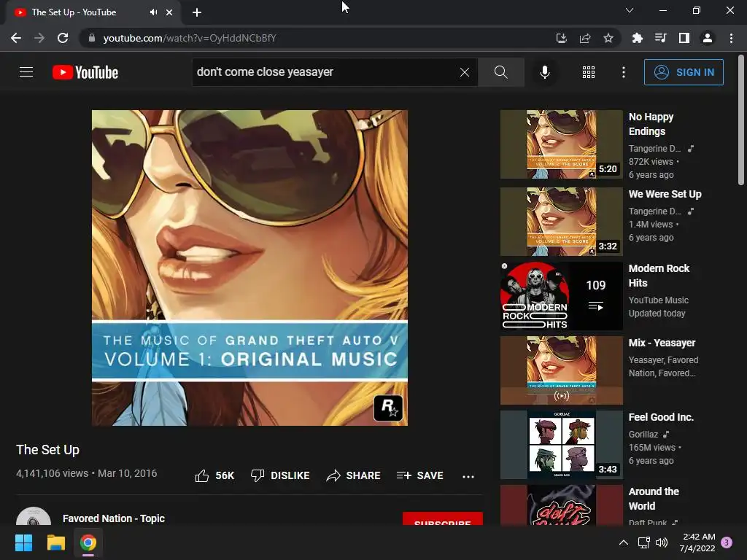
Task: Open Around the World thumbnail
Action: (x=561, y=505)
